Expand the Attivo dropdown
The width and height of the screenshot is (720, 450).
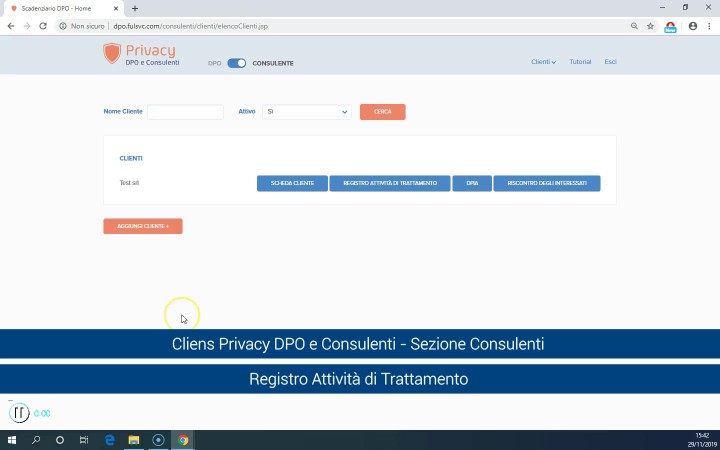pyautogui.click(x=306, y=112)
